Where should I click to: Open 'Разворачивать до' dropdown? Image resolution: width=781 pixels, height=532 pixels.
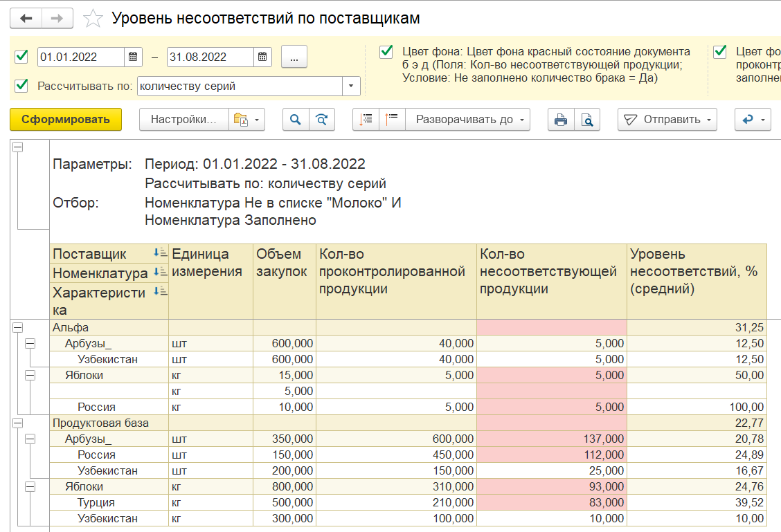(468, 120)
